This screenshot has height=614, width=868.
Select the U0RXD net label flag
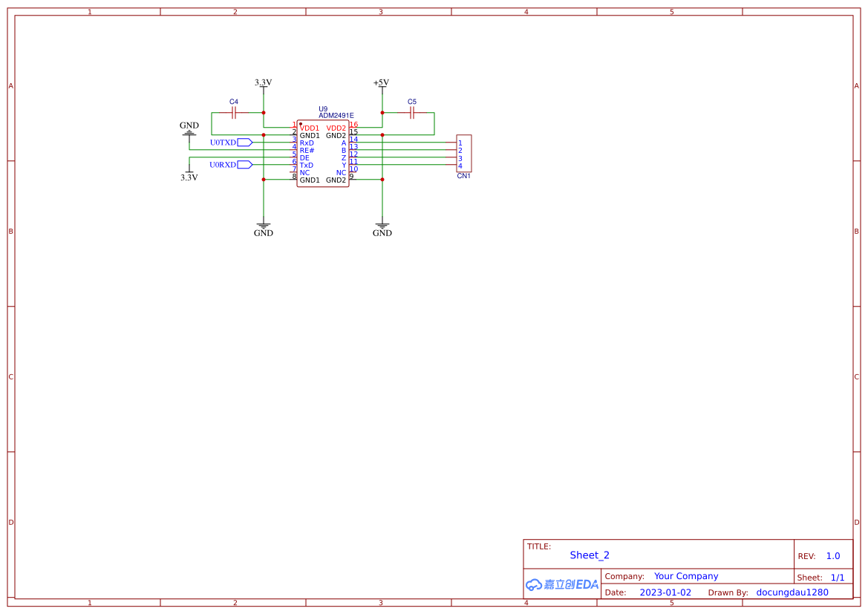click(x=232, y=165)
